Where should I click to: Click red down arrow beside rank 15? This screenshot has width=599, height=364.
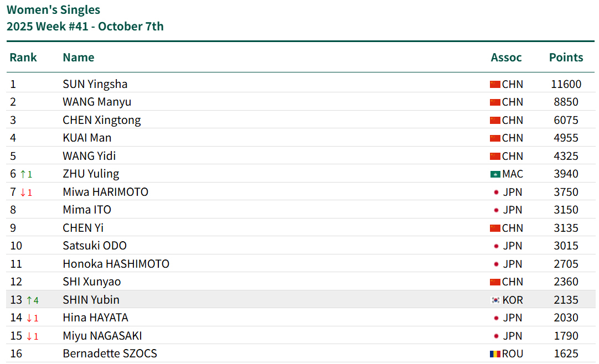click(29, 336)
